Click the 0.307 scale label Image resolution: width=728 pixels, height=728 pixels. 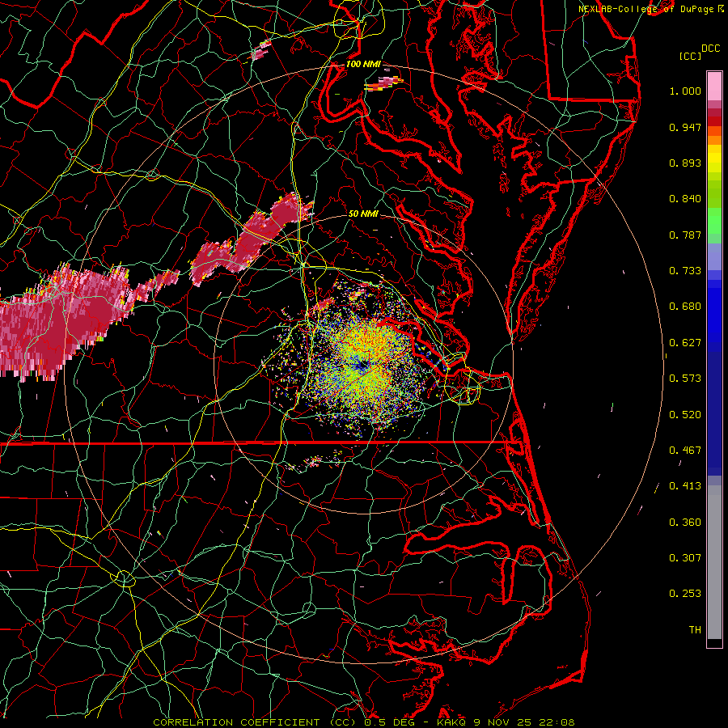(685, 558)
